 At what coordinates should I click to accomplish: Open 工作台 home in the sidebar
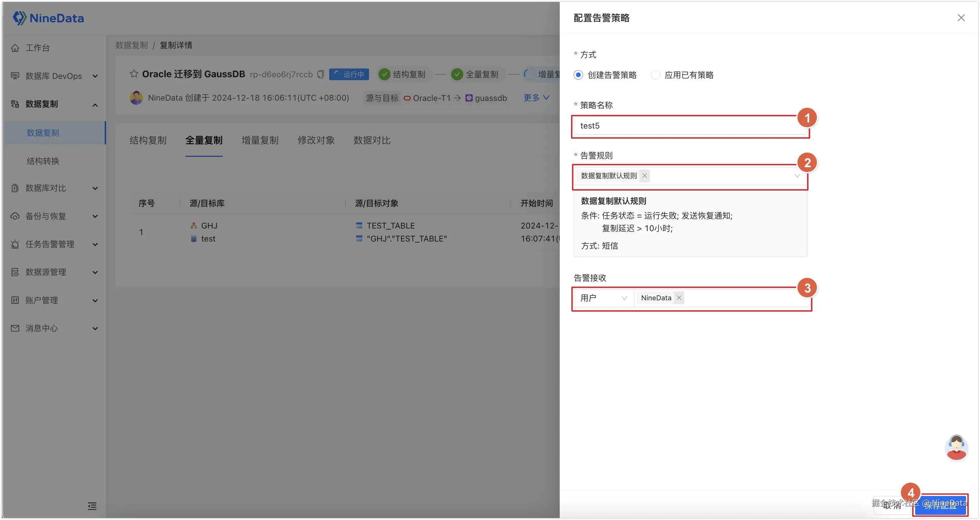37,48
